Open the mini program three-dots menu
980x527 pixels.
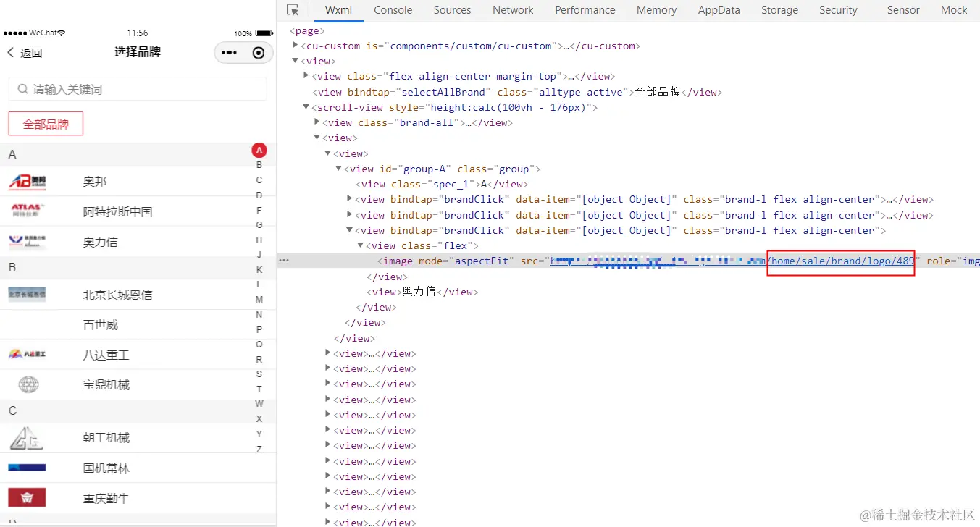[229, 52]
